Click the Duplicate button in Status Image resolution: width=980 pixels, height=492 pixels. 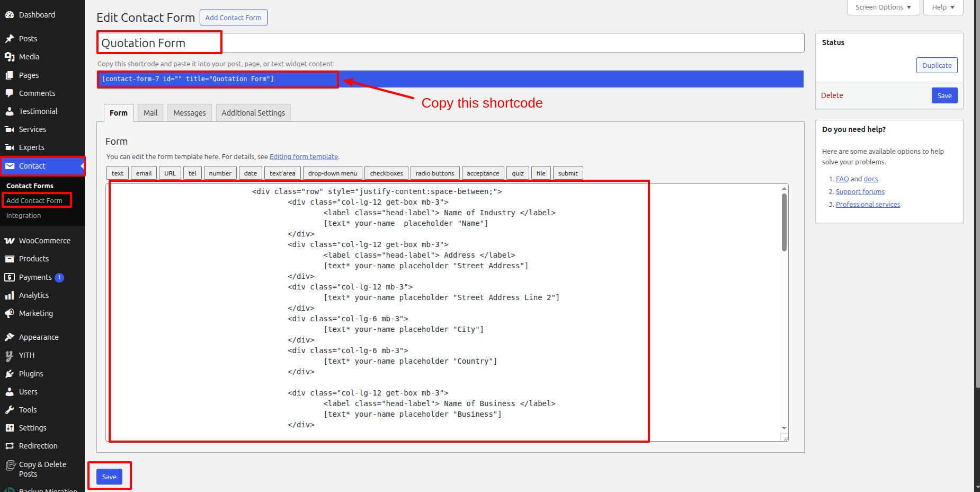(x=937, y=65)
